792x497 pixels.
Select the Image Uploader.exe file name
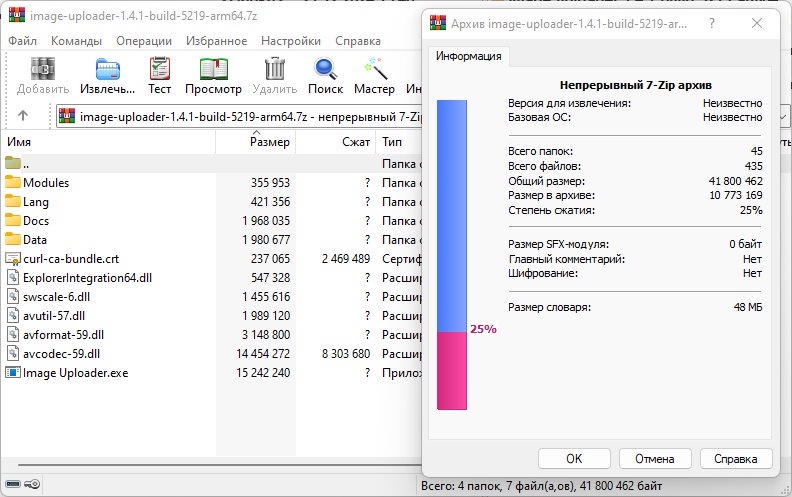(x=75, y=373)
